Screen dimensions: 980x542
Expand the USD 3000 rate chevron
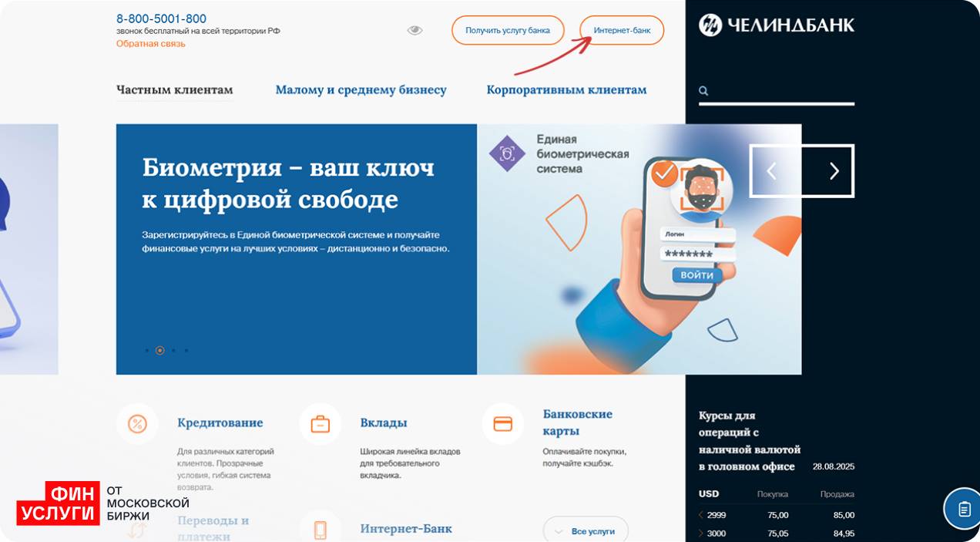click(701, 534)
